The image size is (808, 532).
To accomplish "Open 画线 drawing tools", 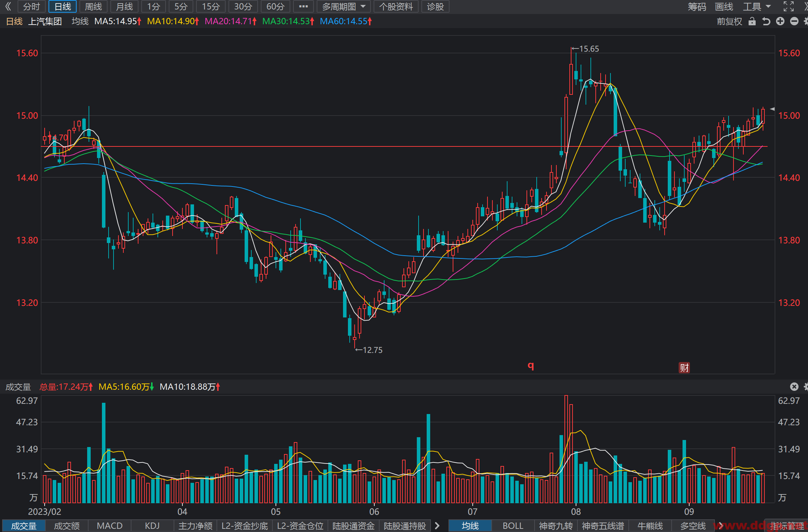I will [x=724, y=6].
